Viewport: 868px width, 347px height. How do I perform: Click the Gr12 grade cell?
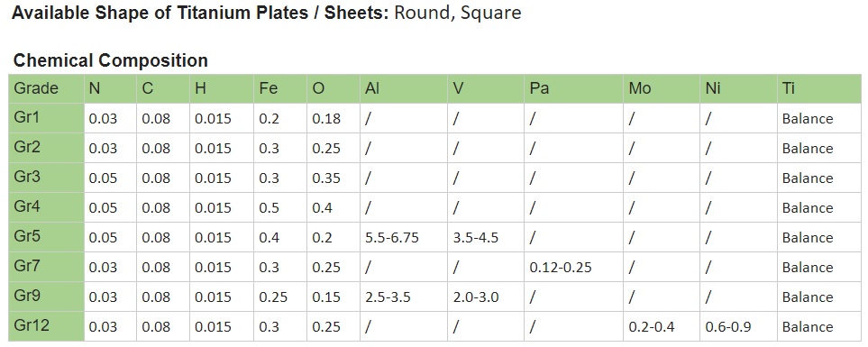click(x=46, y=326)
